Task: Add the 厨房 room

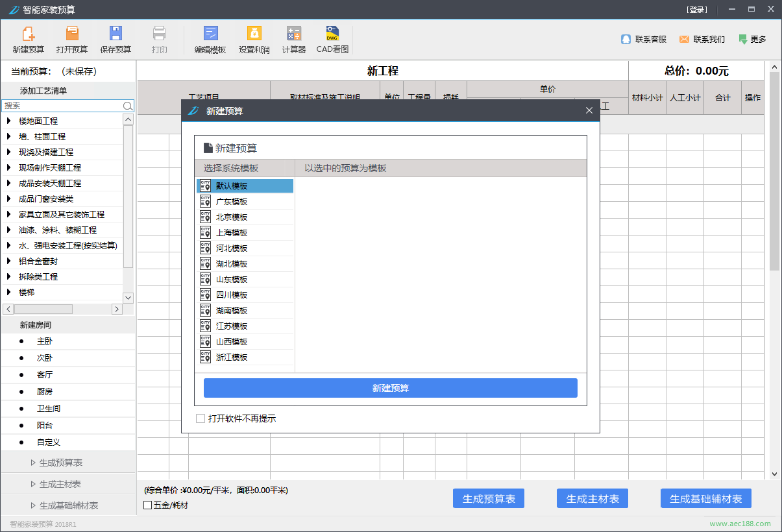Action: (x=68, y=391)
